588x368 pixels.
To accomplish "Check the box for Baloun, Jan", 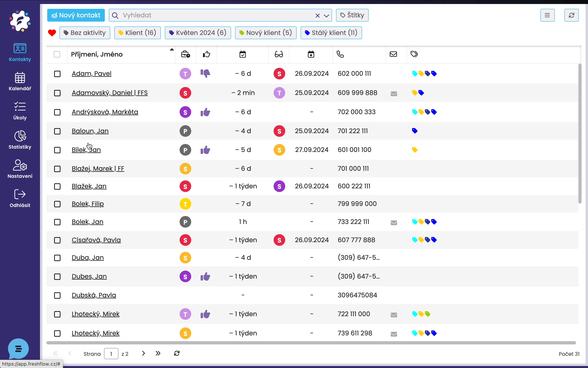I will (57, 131).
